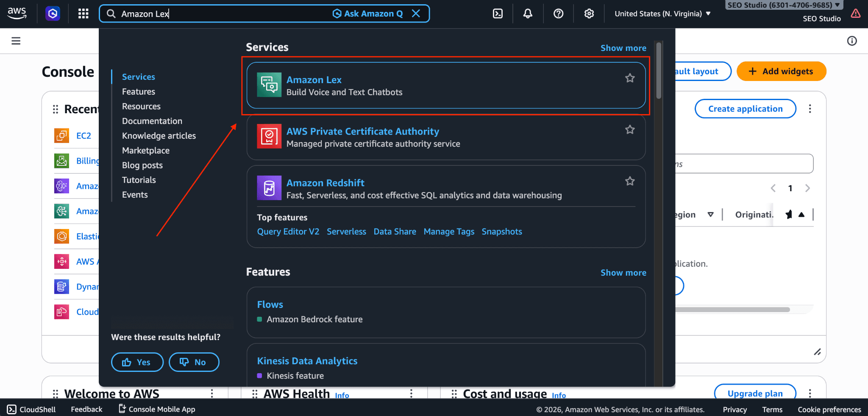Open CloudShell from the footer bar
Image resolution: width=868 pixels, height=416 pixels.
[32, 409]
